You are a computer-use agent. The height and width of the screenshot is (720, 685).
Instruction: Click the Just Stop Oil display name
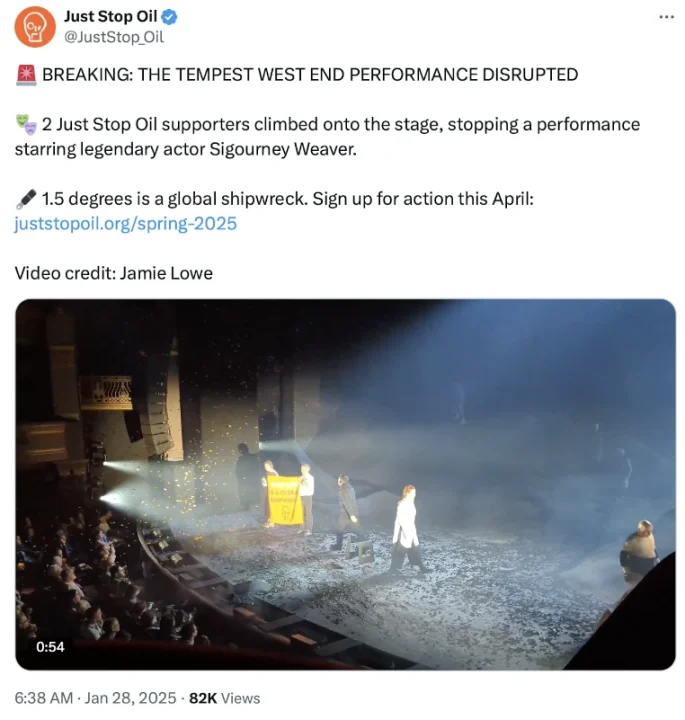[110, 17]
